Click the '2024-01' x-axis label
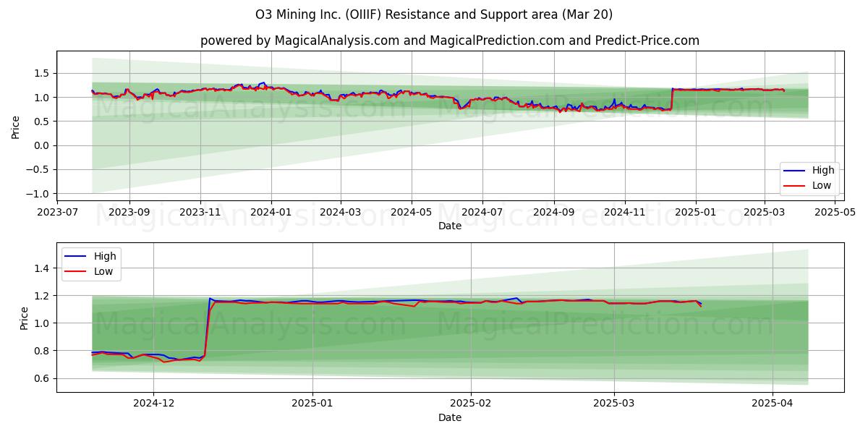This screenshot has width=868, height=434. pyautogui.click(x=271, y=213)
